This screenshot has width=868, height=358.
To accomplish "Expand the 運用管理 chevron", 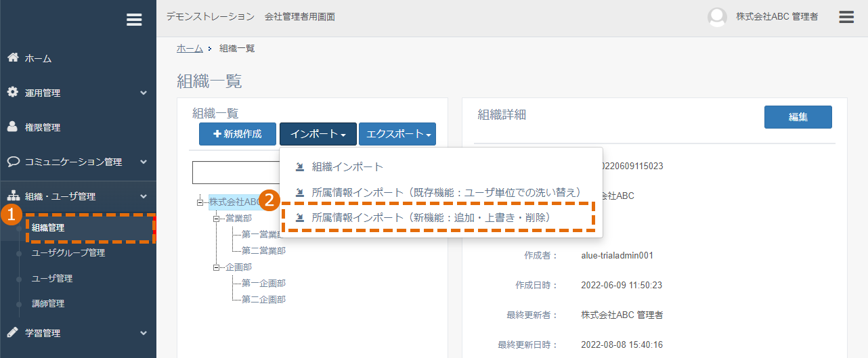I will pyautogui.click(x=144, y=93).
